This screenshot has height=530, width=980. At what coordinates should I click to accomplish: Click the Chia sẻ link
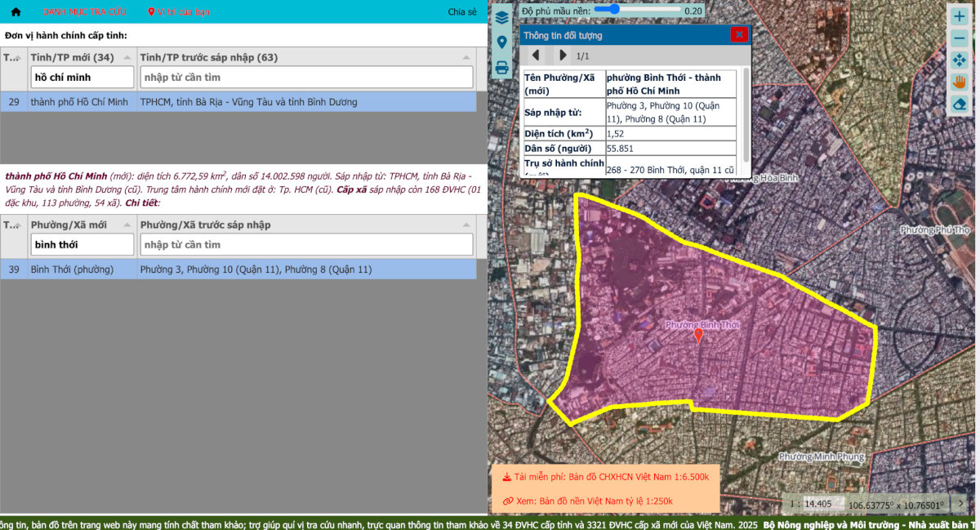coord(461,12)
